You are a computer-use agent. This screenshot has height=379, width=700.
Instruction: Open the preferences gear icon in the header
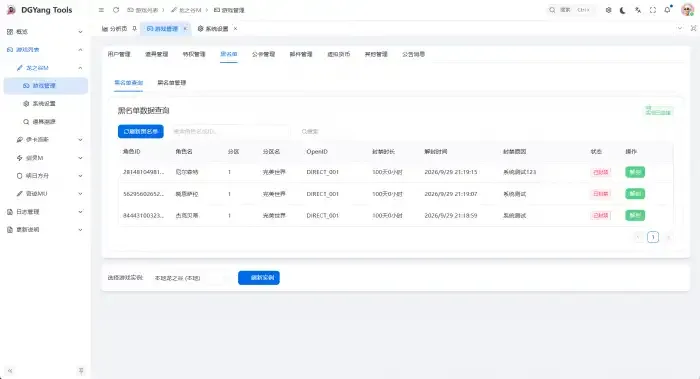point(608,10)
